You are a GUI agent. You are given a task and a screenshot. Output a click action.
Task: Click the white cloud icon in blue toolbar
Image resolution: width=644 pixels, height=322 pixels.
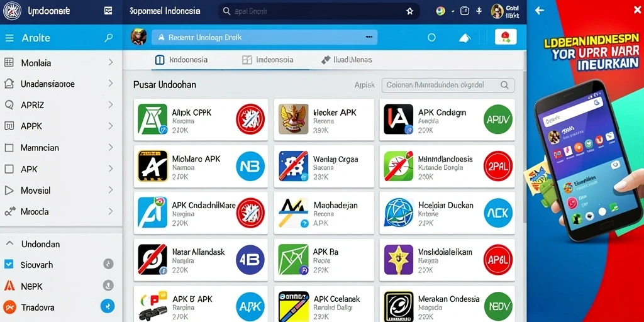pos(465,38)
